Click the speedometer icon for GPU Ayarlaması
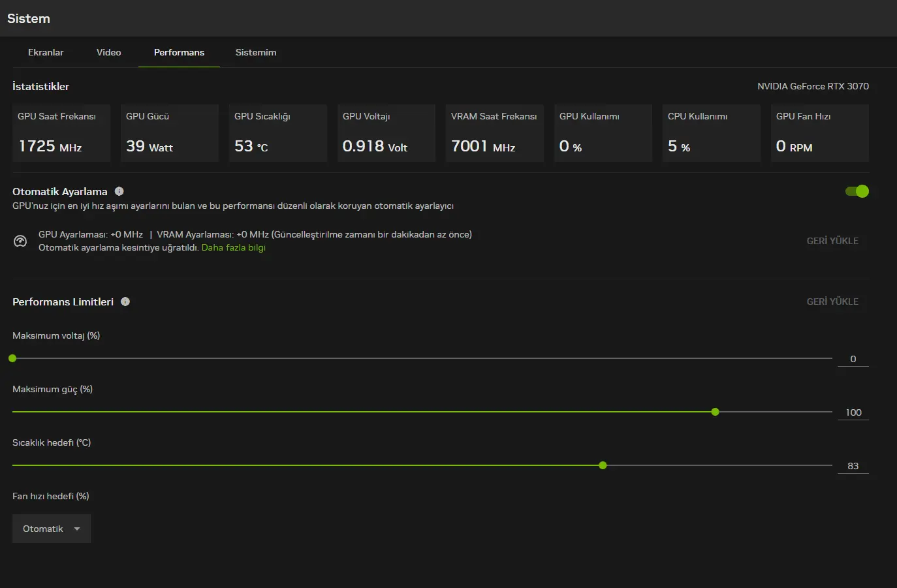 pyautogui.click(x=20, y=241)
